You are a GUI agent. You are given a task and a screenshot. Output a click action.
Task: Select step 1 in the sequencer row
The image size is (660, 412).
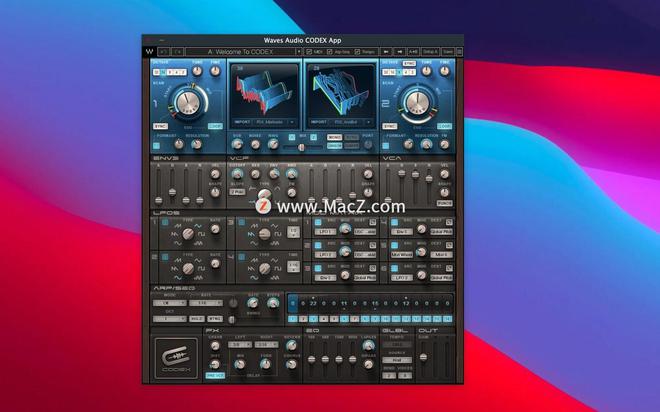(293, 319)
